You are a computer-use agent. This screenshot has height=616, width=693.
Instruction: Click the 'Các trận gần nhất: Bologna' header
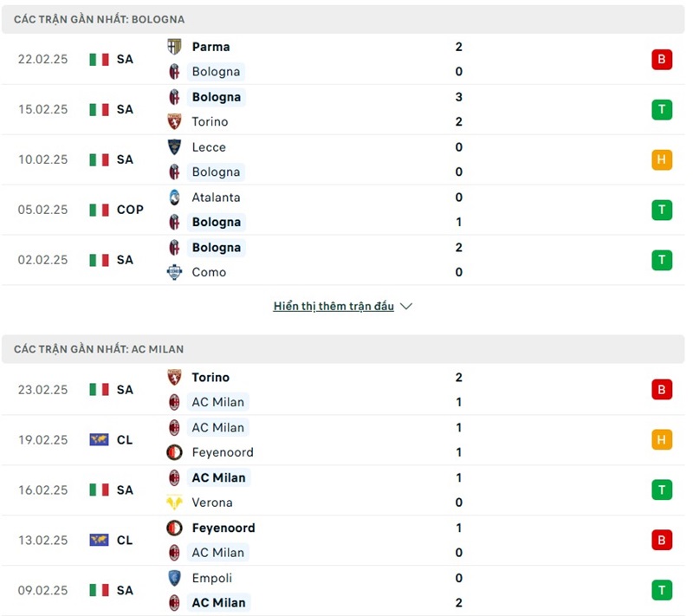[x=99, y=19]
